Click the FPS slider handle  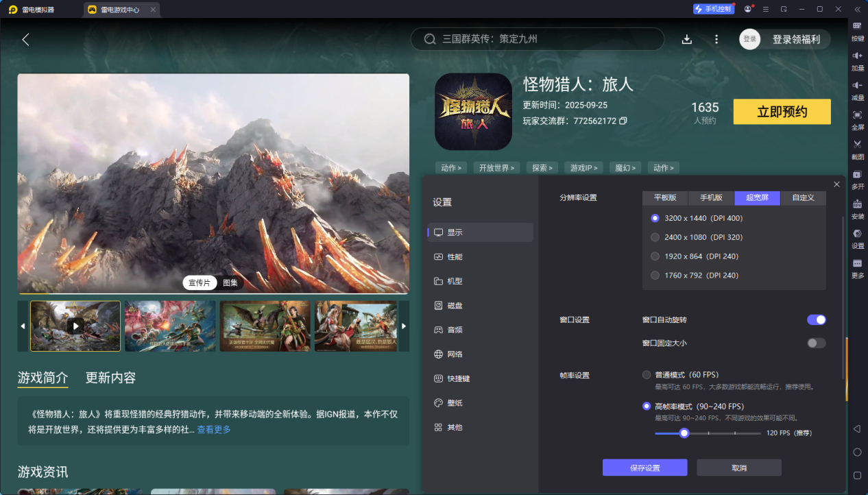684,433
